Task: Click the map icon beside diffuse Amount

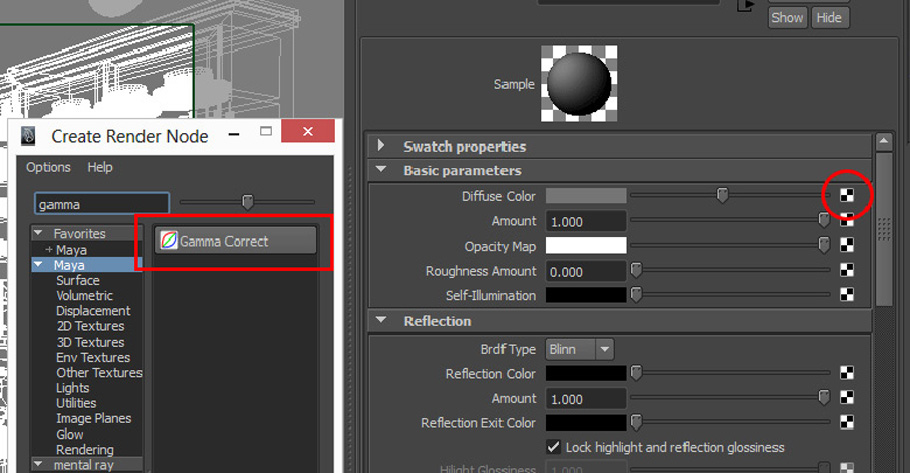Action: (x=847, y=221)
